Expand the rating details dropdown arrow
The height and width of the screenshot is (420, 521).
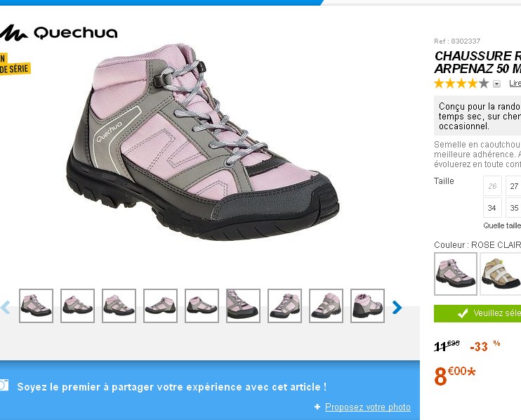496,84
